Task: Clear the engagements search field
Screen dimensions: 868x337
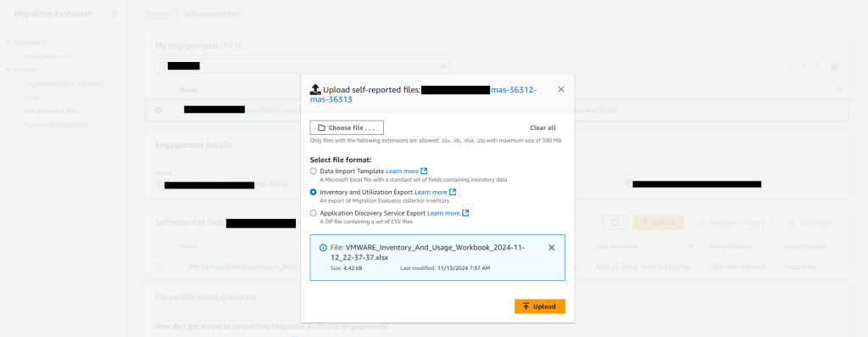Action: (x=442, y=66)
